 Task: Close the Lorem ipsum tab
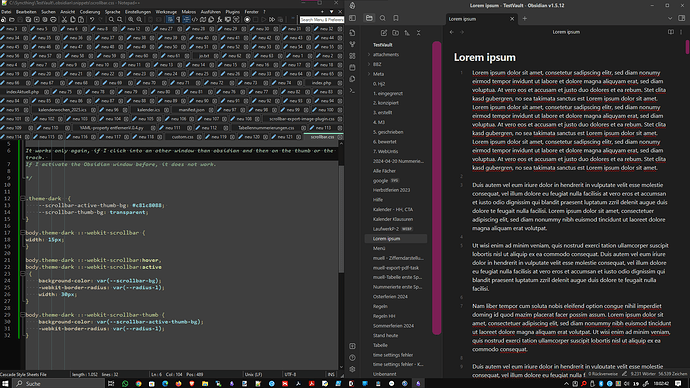(x=512, y=19)
